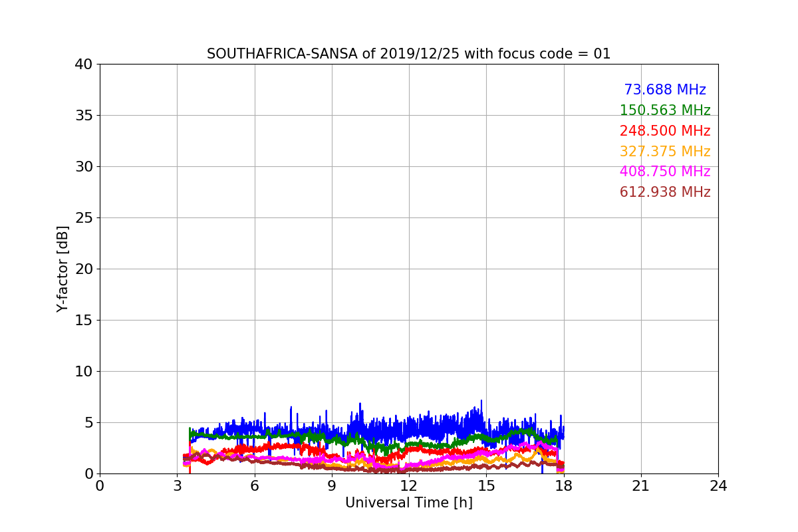Image resolution: width=798 pixels, height=532 pixels.
Task: Click the y-axis tick label 35
Action: [84, 116]
